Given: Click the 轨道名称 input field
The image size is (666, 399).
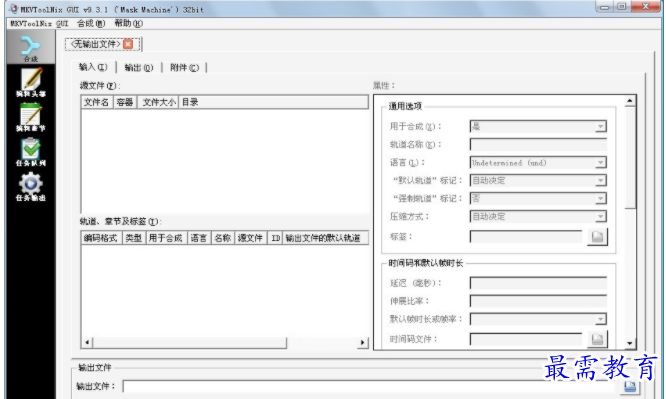Looking at the screenshot, I should pos(538,144).
